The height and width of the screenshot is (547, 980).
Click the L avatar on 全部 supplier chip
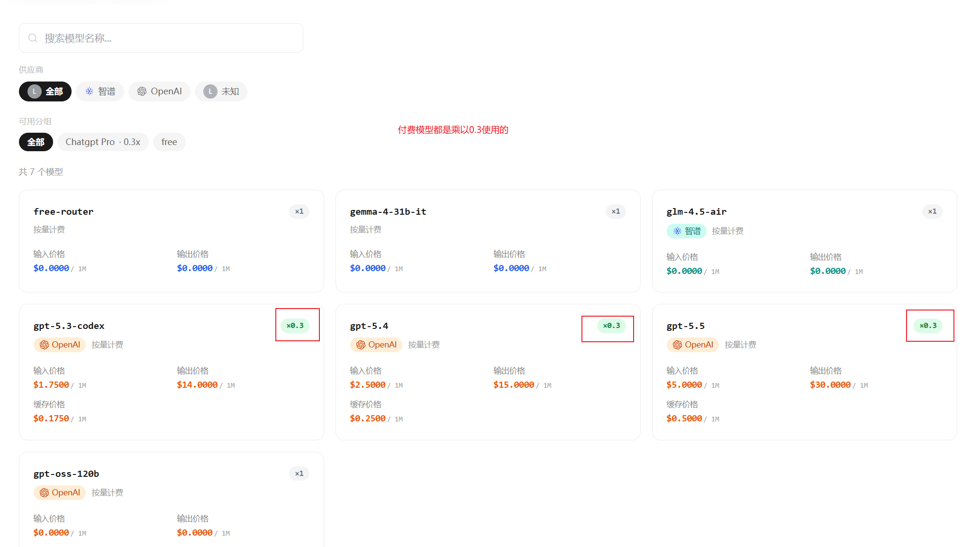point(34,91)
